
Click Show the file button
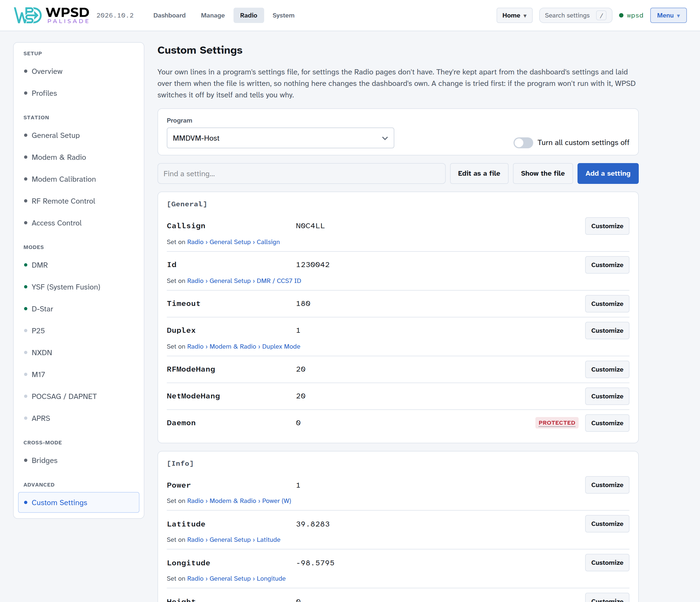[x=542, y=173]
